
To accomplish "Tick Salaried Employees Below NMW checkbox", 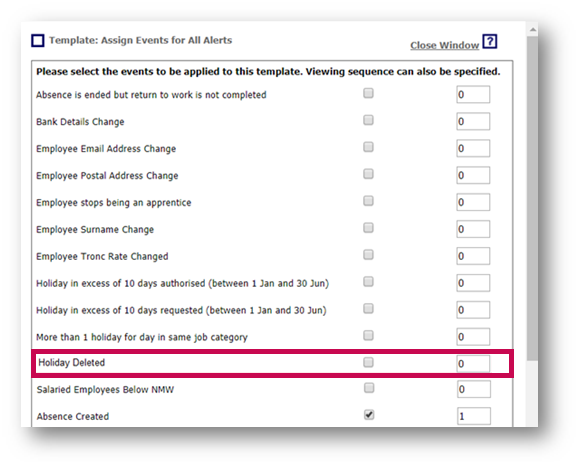I will [369, 388].
